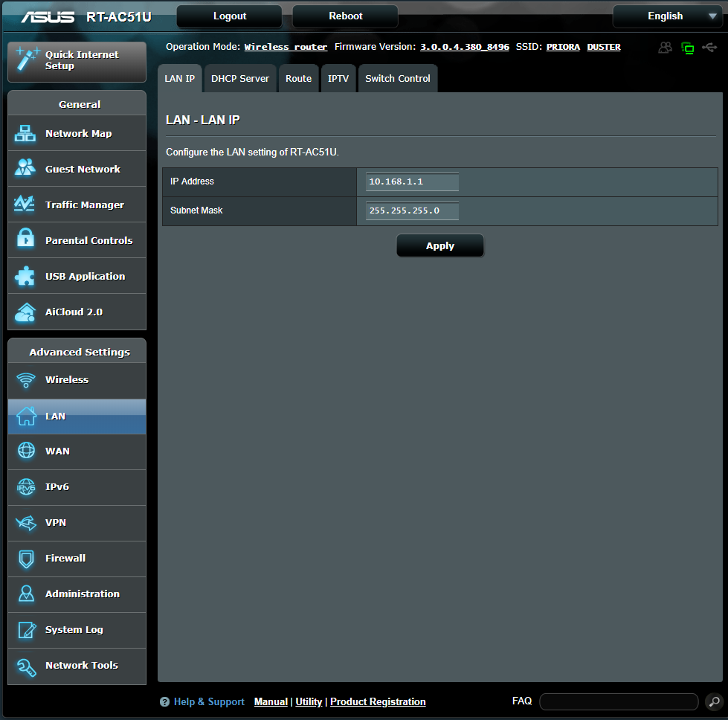The width and height of the screenshot is (728, 720).
Task: Open the Firewall menu item
Action: click(x=77, y=559)
